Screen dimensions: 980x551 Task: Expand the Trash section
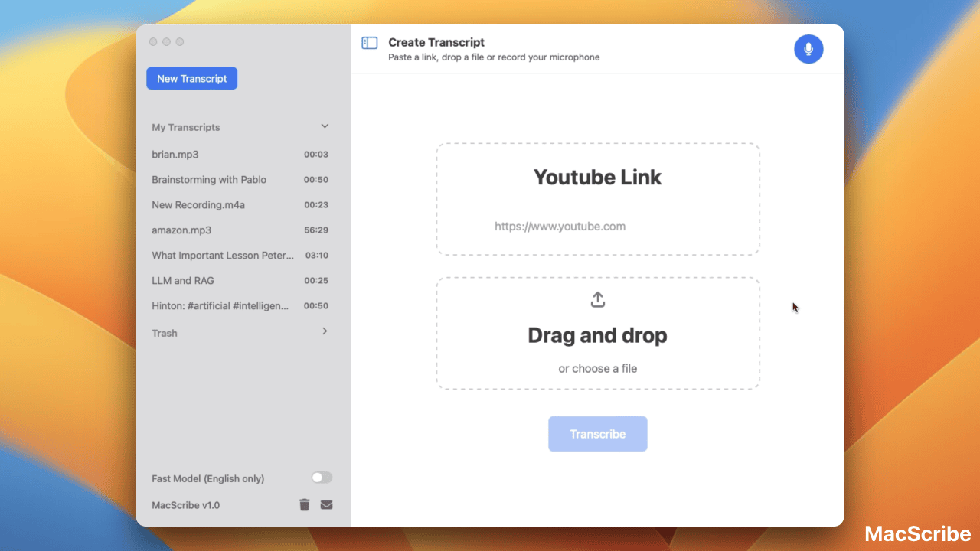(324, 332)
